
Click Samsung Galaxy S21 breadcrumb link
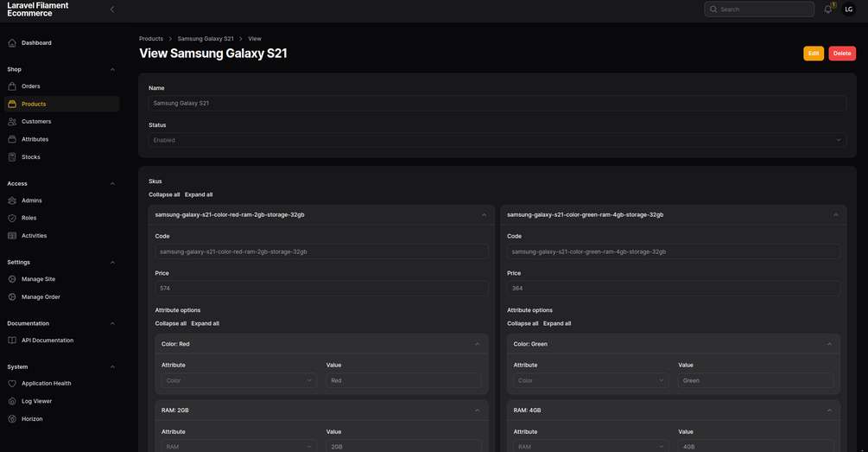(206, 39)
